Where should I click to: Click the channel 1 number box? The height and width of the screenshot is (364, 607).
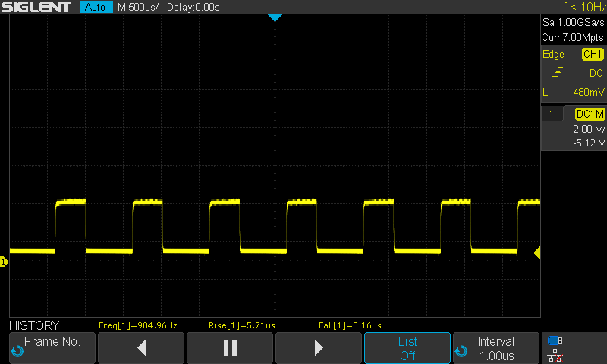(552, 114)
